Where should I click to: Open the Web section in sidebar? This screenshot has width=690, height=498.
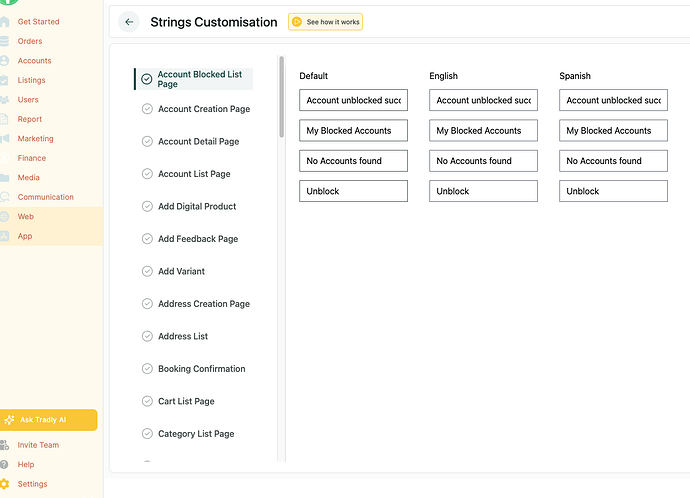point(25,217)
